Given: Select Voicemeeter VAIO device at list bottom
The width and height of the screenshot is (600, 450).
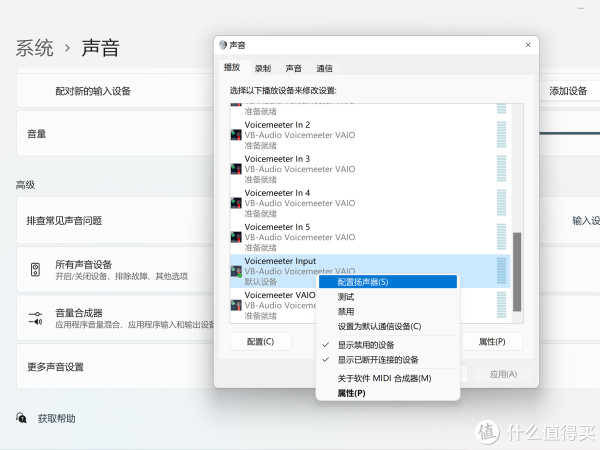Looking at the screenshot, I should (279, 296).
